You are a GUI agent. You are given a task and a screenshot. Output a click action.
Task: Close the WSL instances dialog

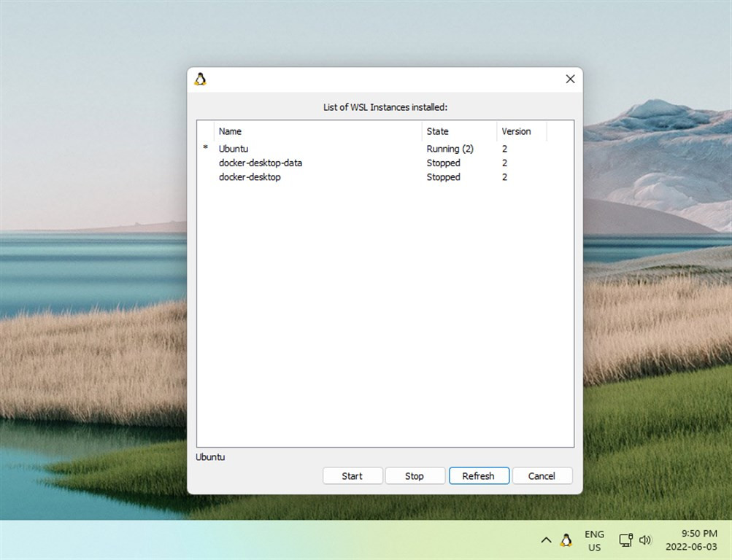tap(570, 79)
